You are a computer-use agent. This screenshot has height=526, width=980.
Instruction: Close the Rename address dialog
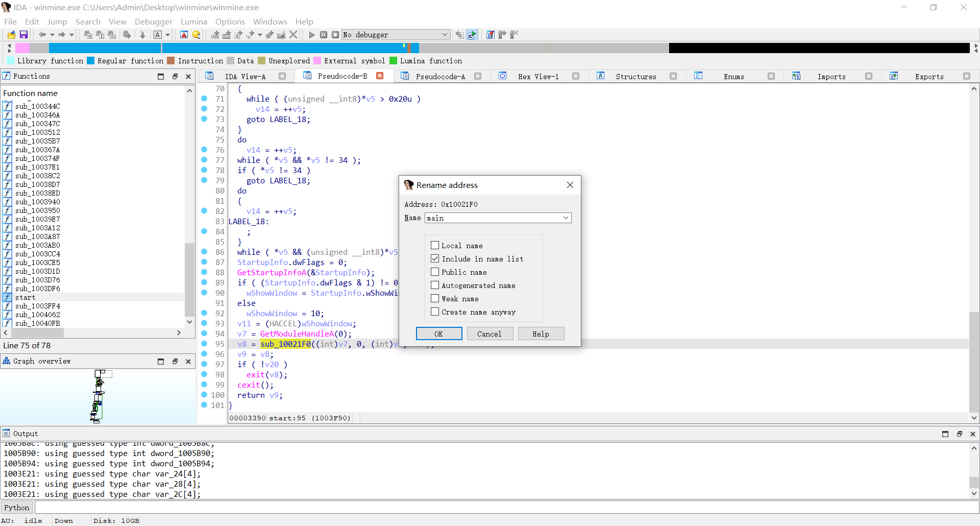click(570, 185)
